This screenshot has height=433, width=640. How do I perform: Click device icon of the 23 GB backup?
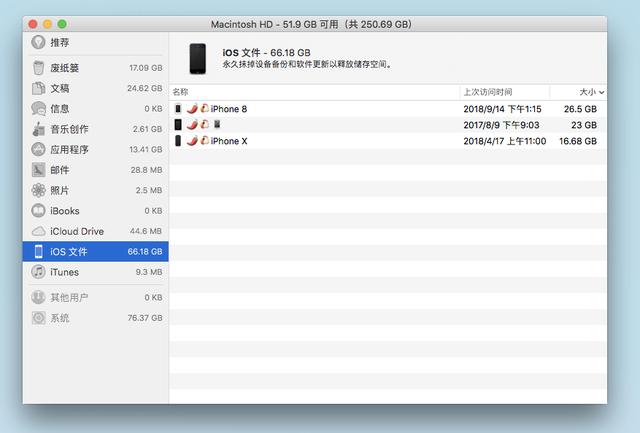(178, 124)
